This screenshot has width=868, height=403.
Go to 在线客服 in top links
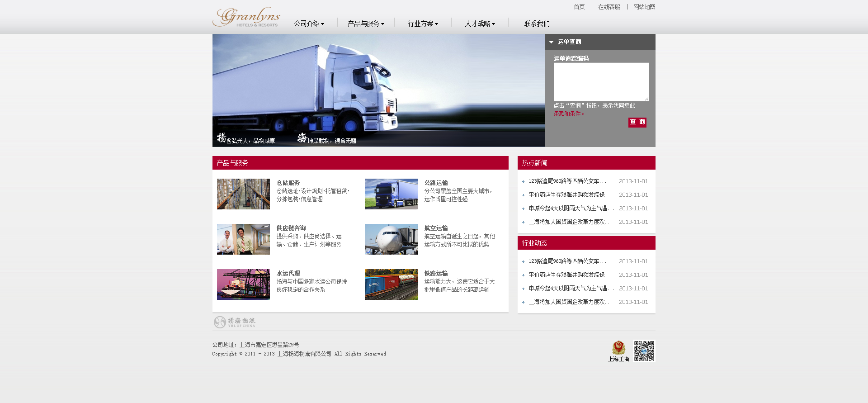(x=609, y=7)
